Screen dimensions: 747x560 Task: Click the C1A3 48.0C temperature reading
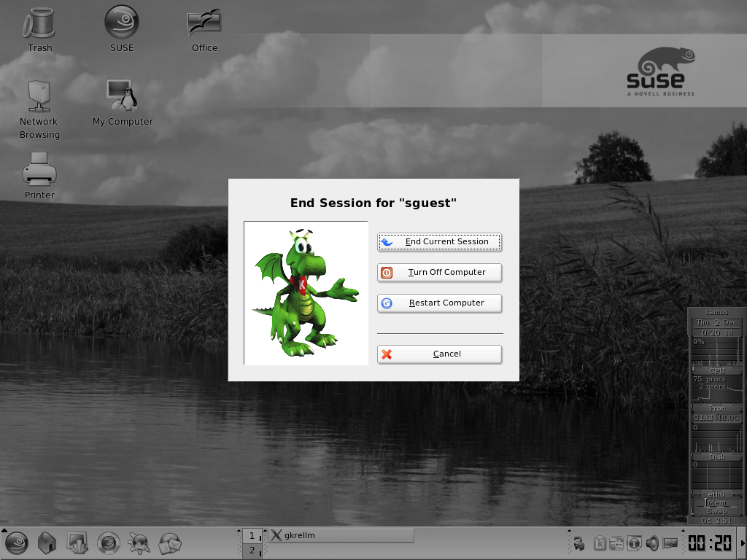716,418
